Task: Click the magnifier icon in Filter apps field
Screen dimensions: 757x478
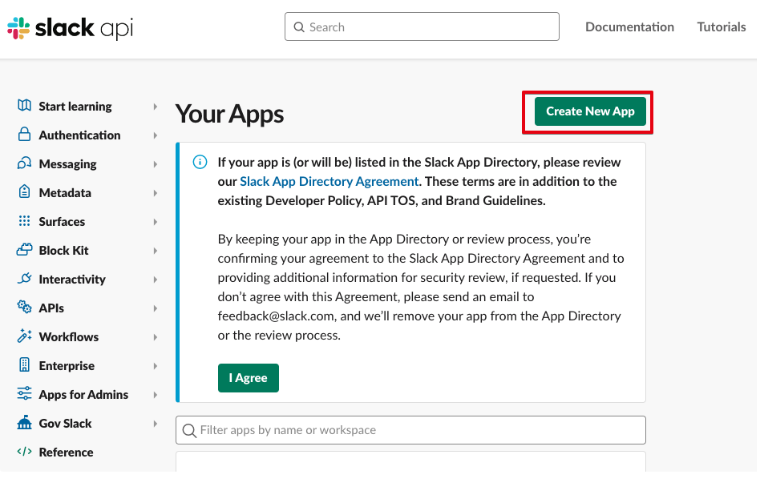Action: (189, 430)
